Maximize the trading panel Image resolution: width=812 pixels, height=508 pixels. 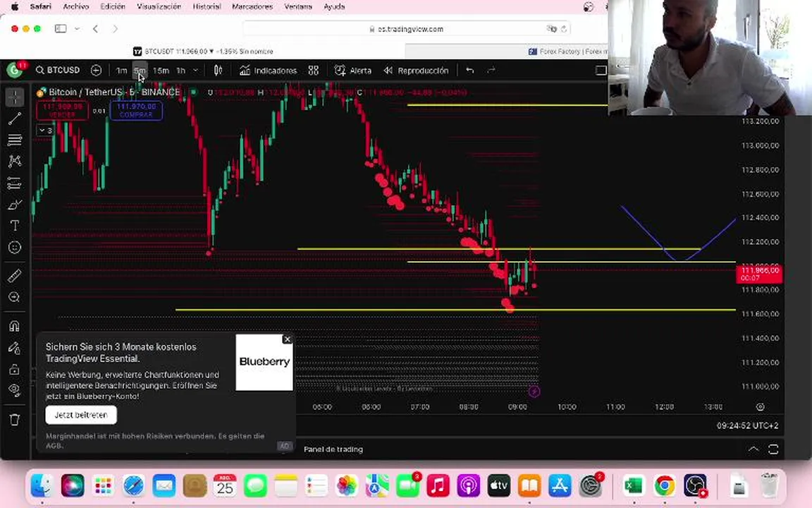[x=773, y=449]
